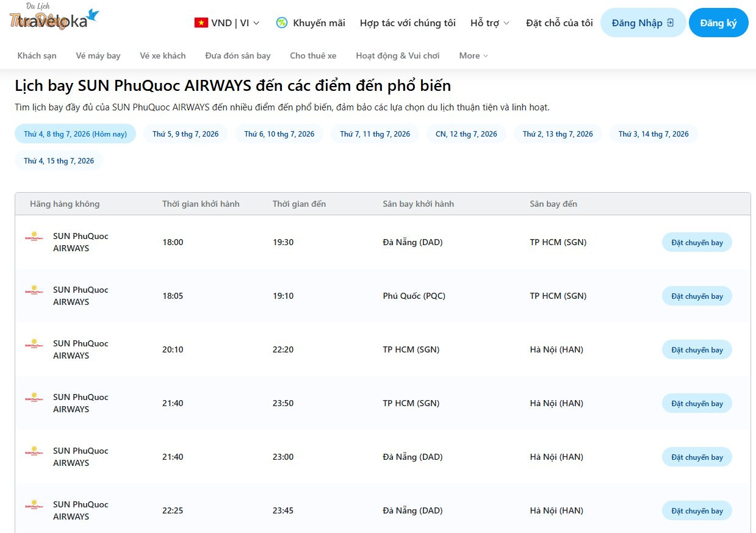Go to Vé máy bay section

98,55
